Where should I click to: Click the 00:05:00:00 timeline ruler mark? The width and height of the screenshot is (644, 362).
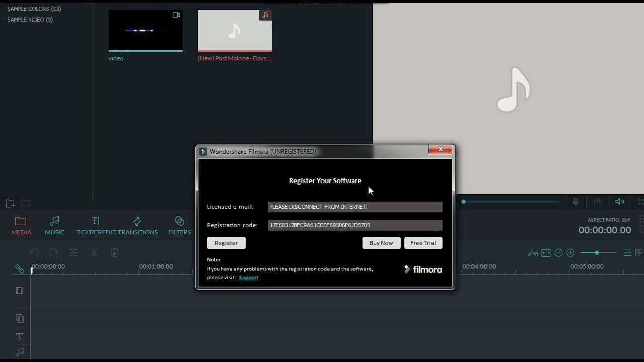[587, 267]
